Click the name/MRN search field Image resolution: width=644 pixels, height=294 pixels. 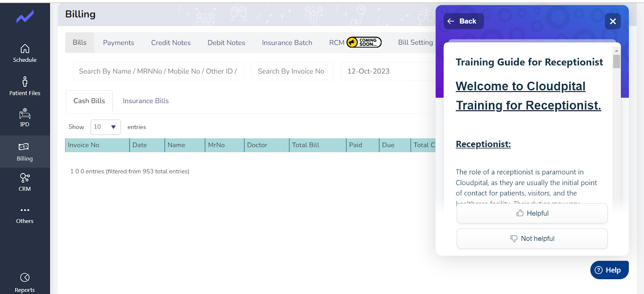158,71
